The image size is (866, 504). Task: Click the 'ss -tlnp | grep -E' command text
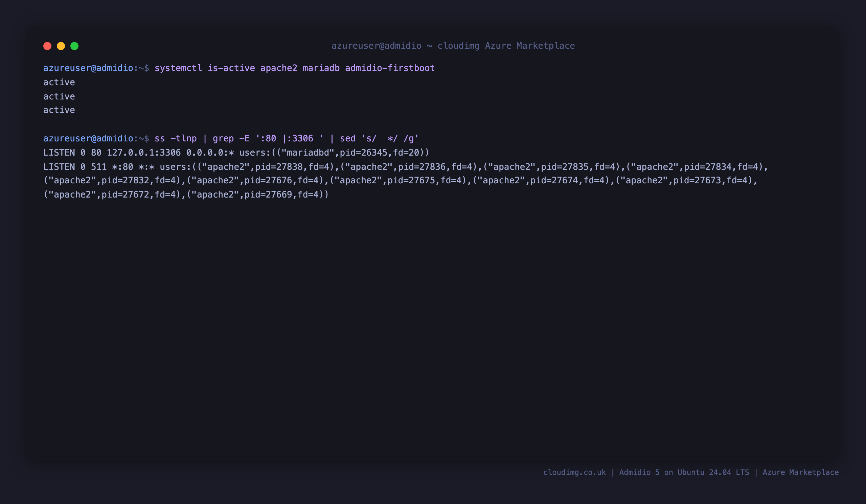tap(202, 138)
